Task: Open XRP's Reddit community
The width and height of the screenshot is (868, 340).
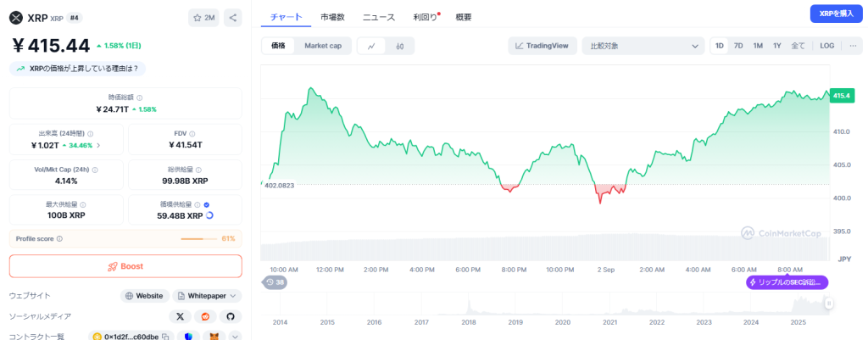Action: click(205, 317)
